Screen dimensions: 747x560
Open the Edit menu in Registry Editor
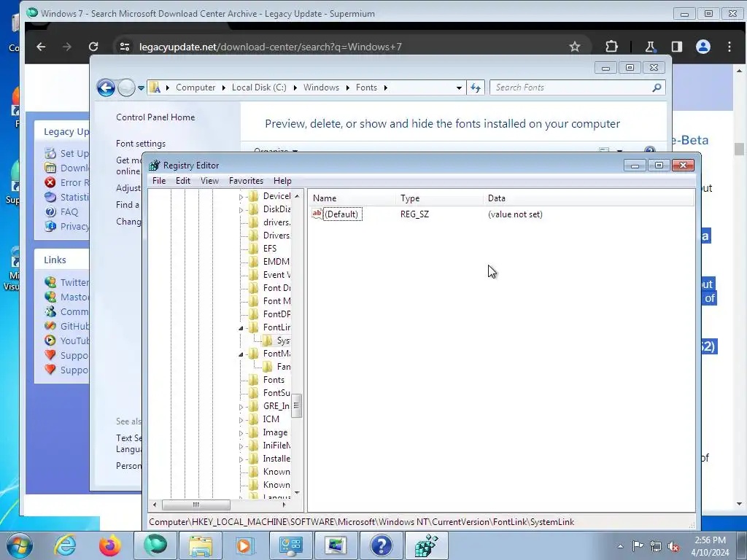(x=183, y=181)
